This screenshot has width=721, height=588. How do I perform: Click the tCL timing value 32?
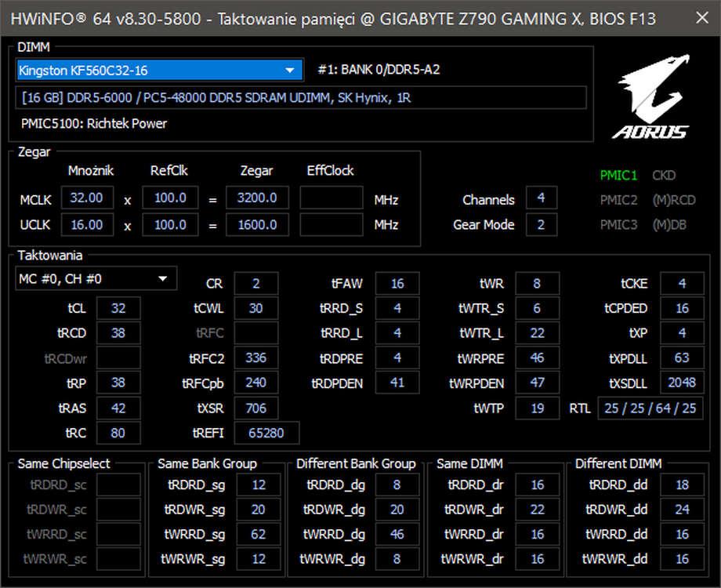(118, 309)
